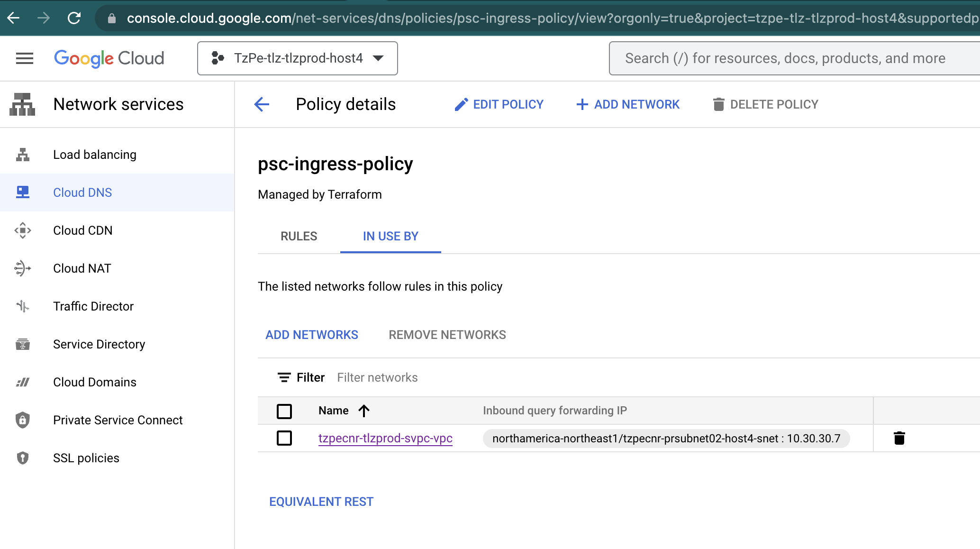Select Service Directory in the sidebar
The height and width of the screenshot is (549, 980).
[x=99, y=344]
